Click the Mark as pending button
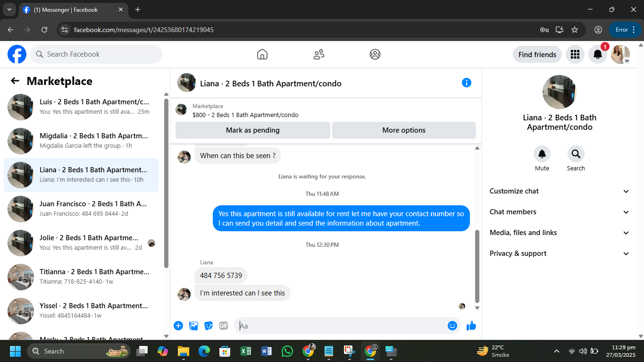The width and height of the screenshot is (644, 362). tap(253, 130)
